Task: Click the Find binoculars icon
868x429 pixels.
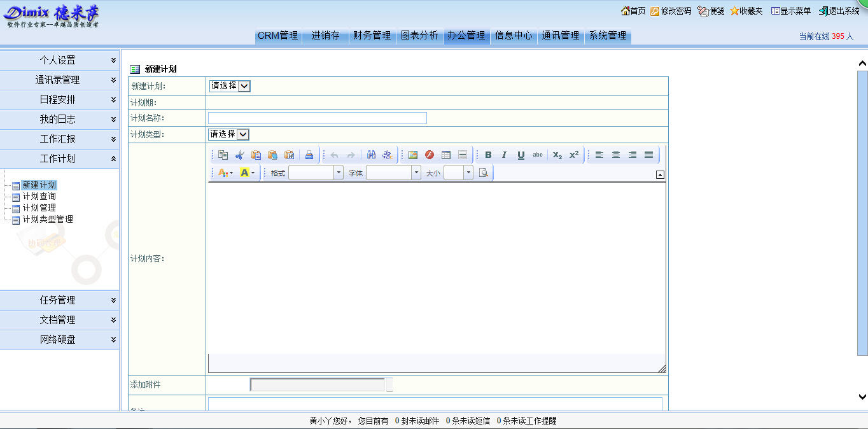Action: (x=371, y=155)
